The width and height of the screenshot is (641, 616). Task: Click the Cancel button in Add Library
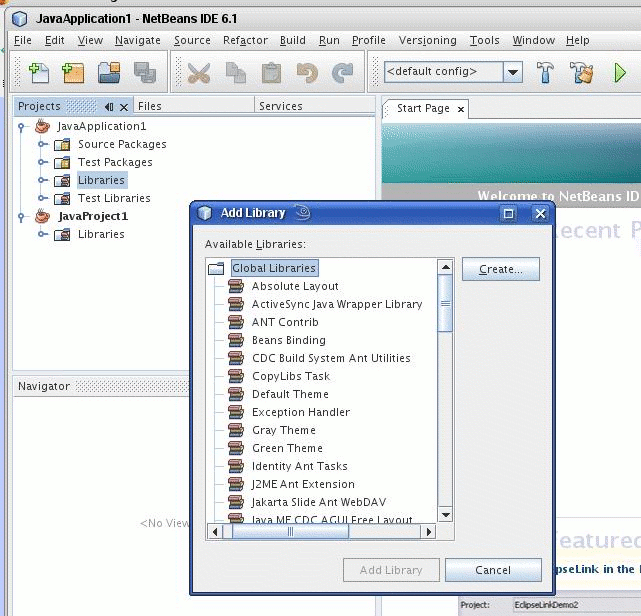[x=493, y=570]
